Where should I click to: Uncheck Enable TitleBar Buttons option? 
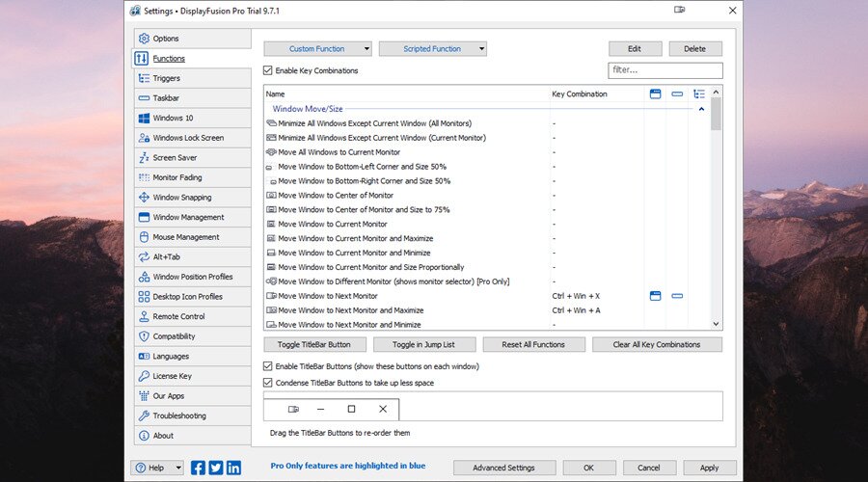tap(268, 366)
